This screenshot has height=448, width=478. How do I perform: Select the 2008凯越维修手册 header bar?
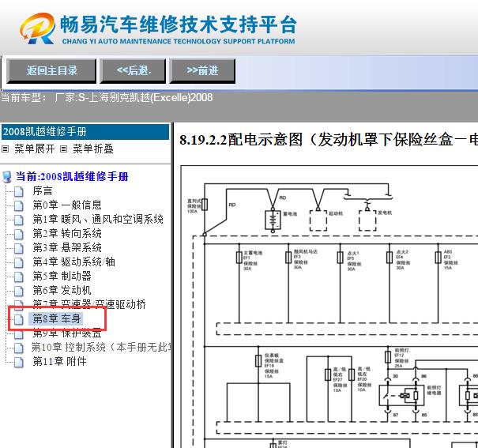tap(85, 132)
